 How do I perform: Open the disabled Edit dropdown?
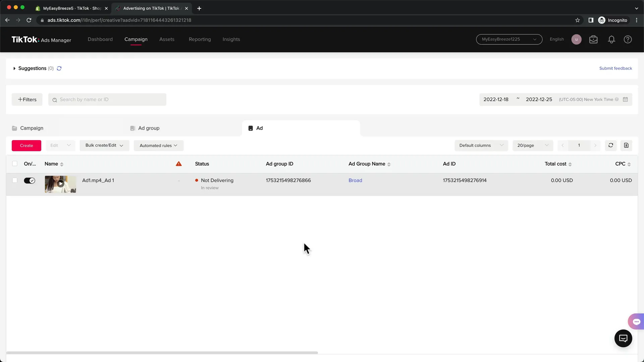[x=60, y=145]
